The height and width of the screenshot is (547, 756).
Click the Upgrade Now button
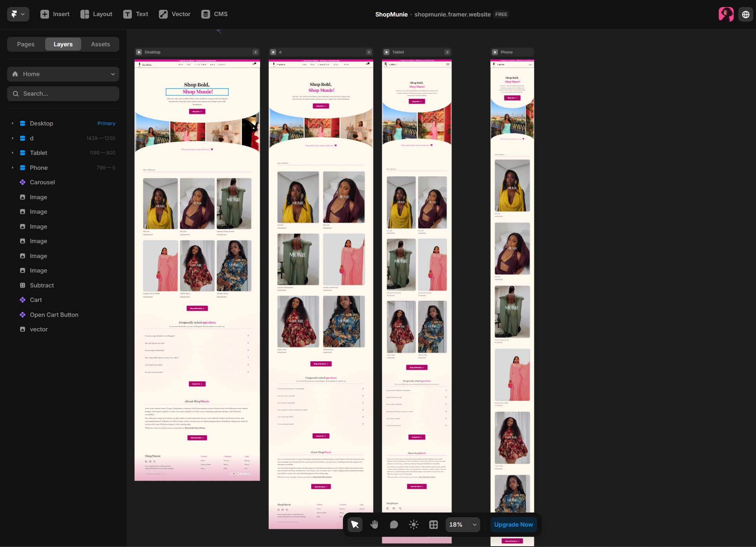click(x=513, y=524)
